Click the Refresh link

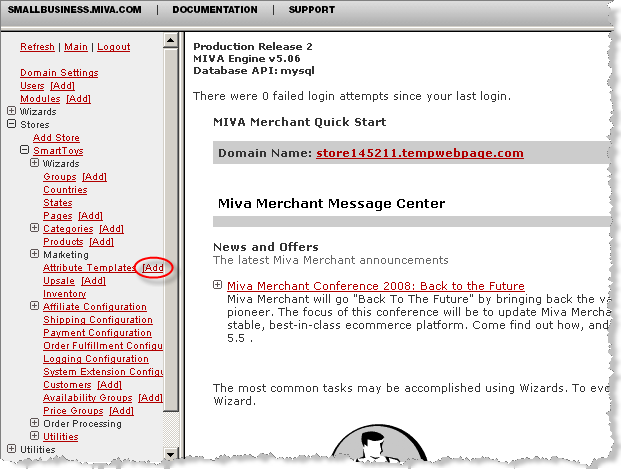pos(37,47)
